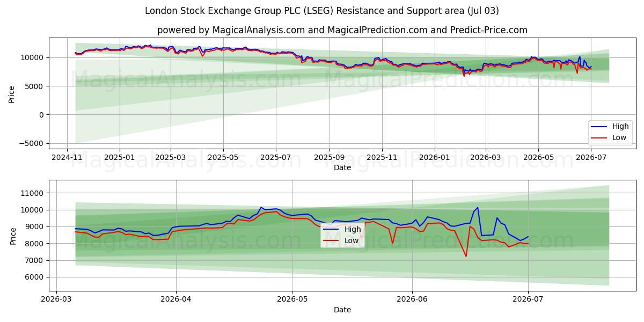Screen dimensions: 644x322
Task: Click the 9000 y-axis label
Action: 35,227
